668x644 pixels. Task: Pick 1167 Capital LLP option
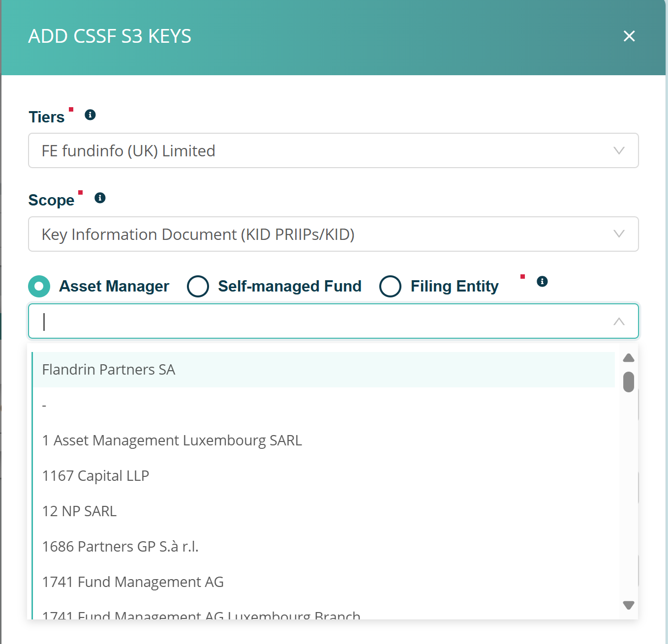click(324, 476)
